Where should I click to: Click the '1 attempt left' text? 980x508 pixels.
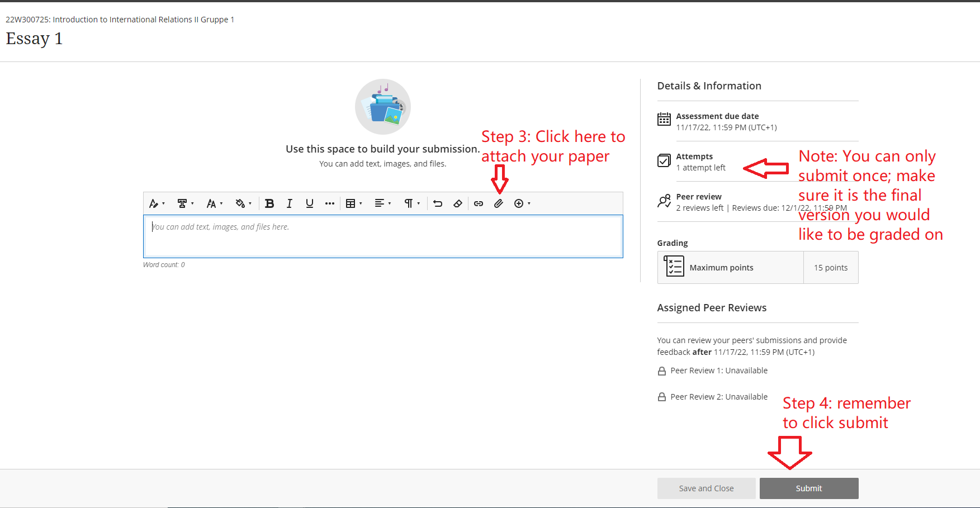pyautogui.click(x=701, y=168)
